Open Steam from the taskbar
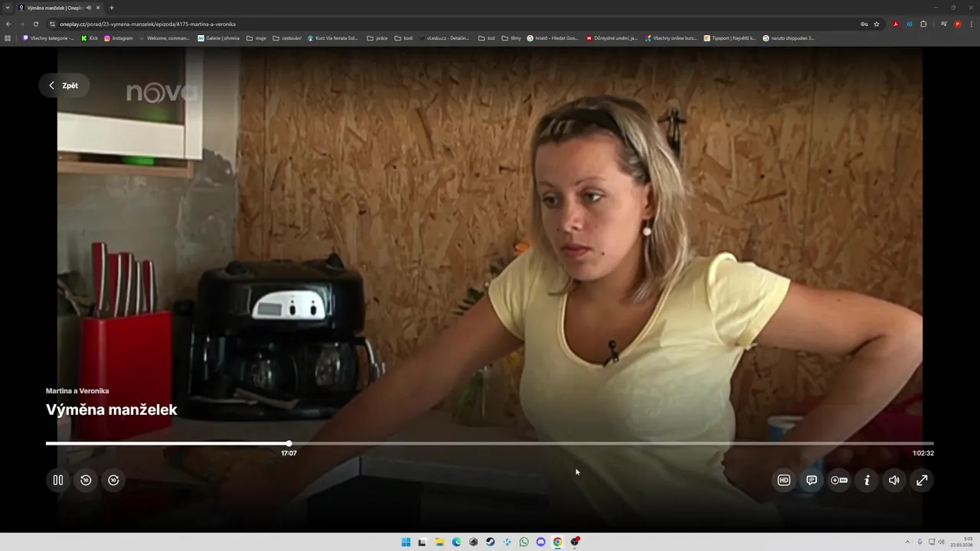This screenshot has width=980, height=551. [490, 542]
